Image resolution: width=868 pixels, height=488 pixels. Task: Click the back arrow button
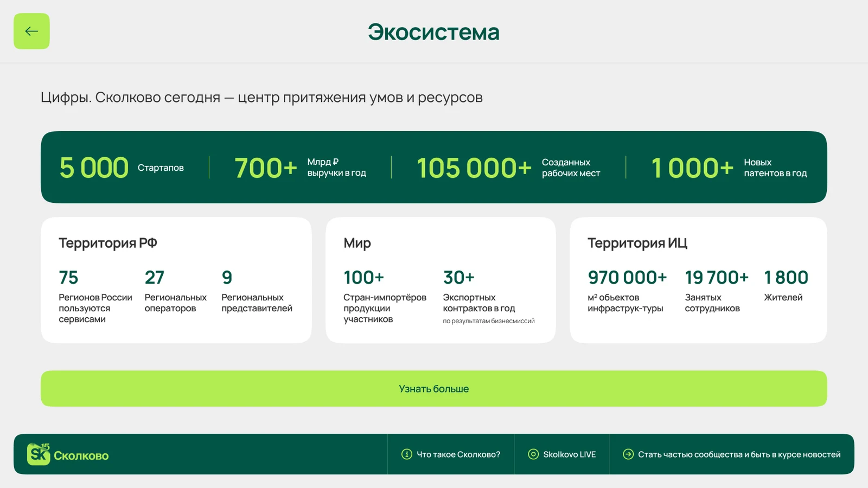coord(31,31)
